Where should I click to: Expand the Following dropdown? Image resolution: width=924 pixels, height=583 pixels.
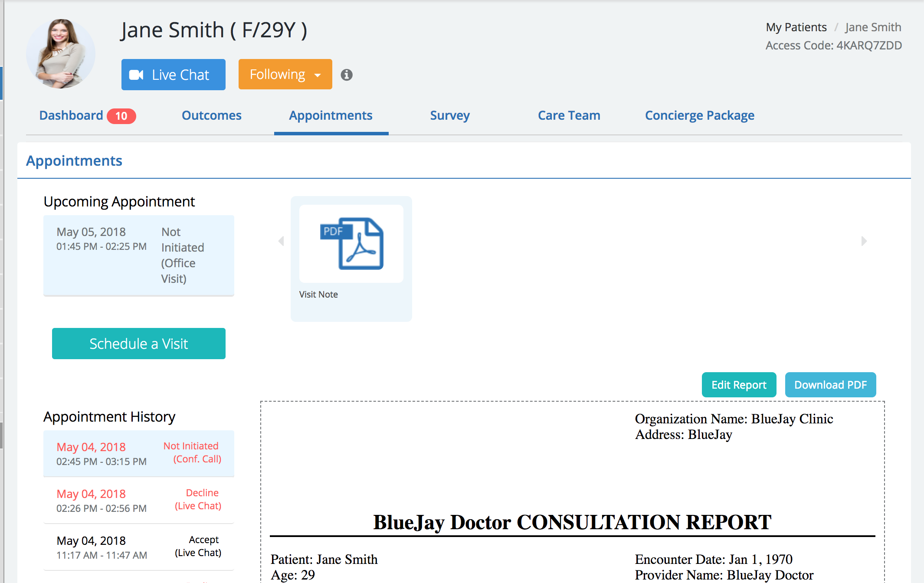click(x=285, y=75)
